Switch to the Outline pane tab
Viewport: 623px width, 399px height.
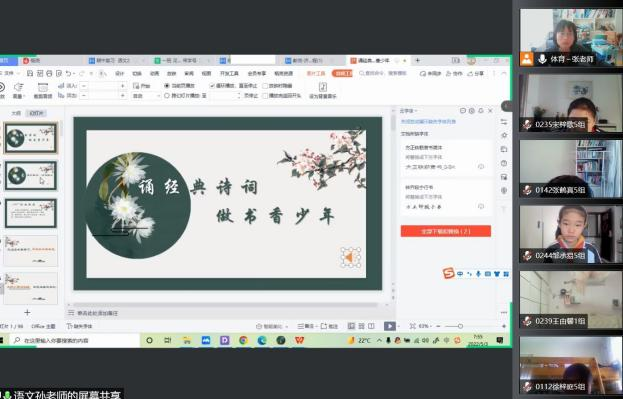(x=16, y=113)
